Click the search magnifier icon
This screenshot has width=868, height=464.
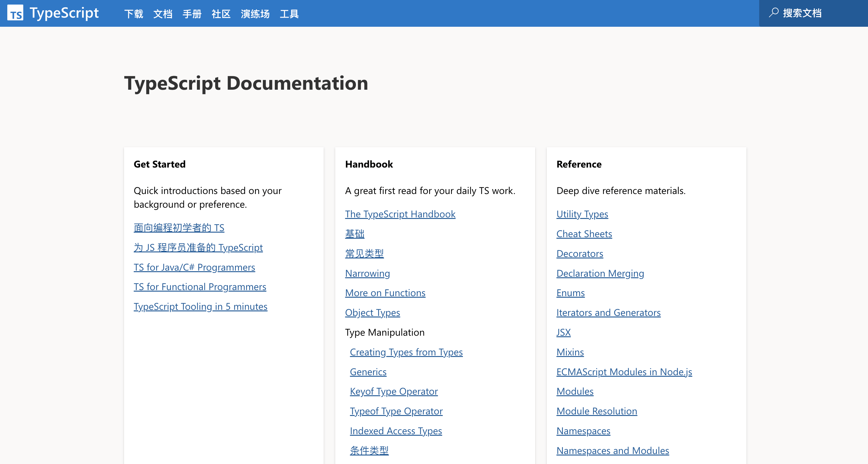(774, 13)
